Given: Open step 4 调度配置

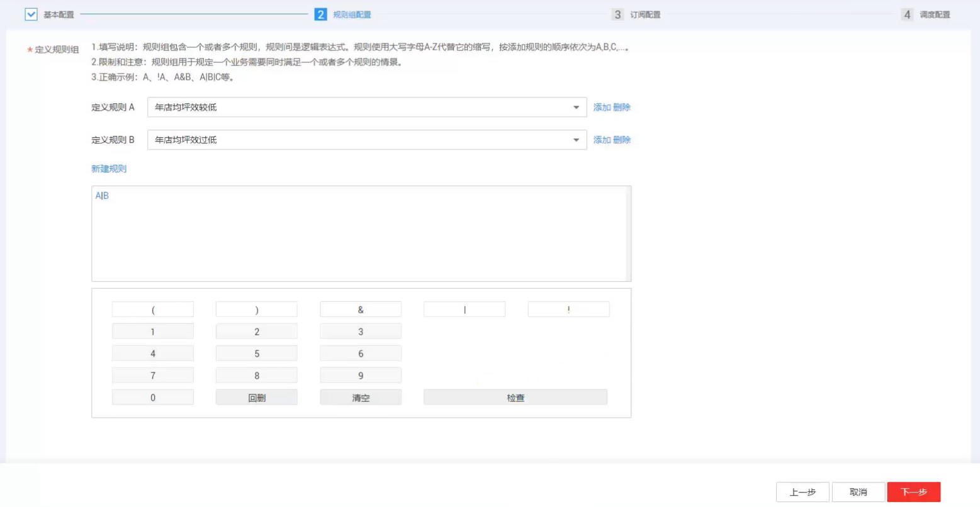Looking at the screenshot, I should click(926, 14).
